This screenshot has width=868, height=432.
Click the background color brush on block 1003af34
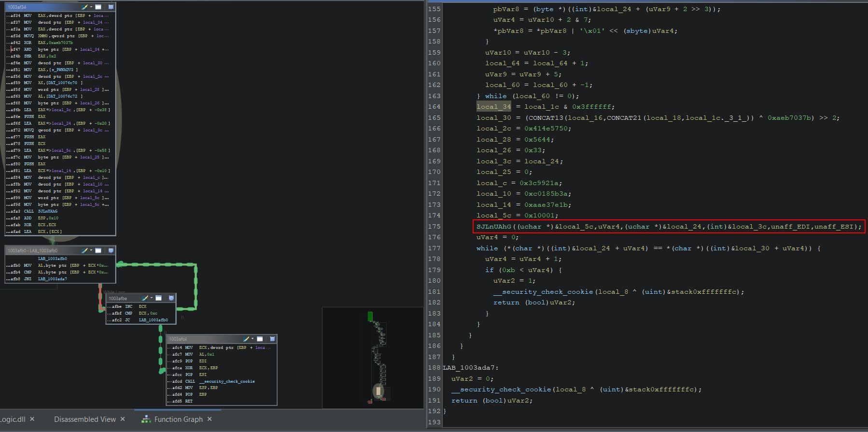point(84,7)
